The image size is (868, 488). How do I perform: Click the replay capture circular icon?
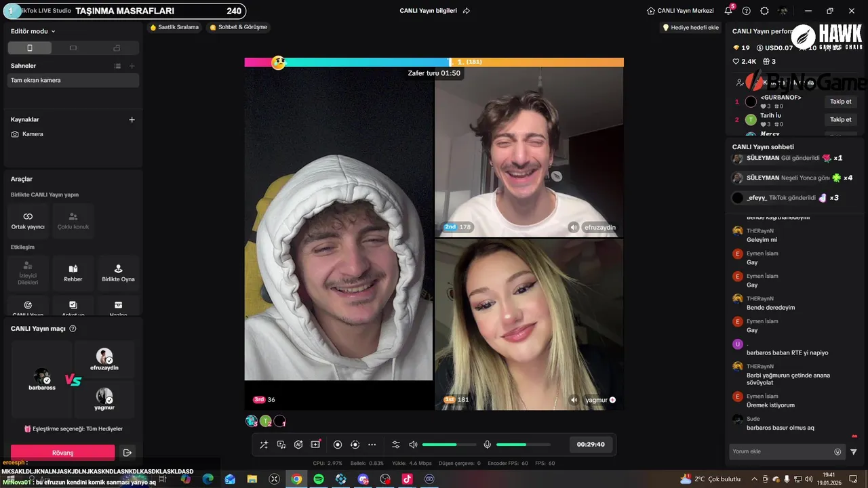(x=355, y=445)
